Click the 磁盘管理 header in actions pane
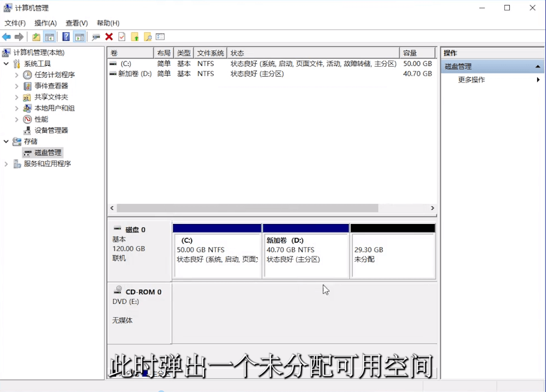 pyautogui.click(x=492, y=67)
